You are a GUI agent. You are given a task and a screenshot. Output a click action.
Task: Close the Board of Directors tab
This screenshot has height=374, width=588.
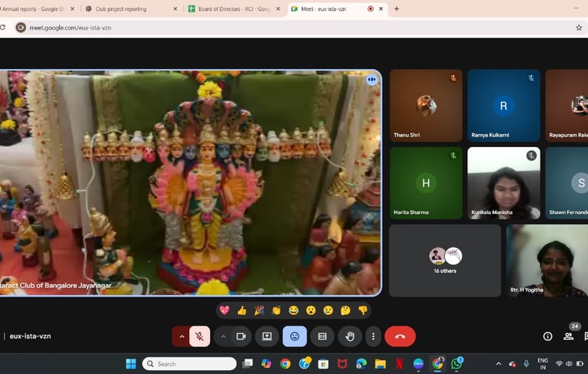pos(278,8)
